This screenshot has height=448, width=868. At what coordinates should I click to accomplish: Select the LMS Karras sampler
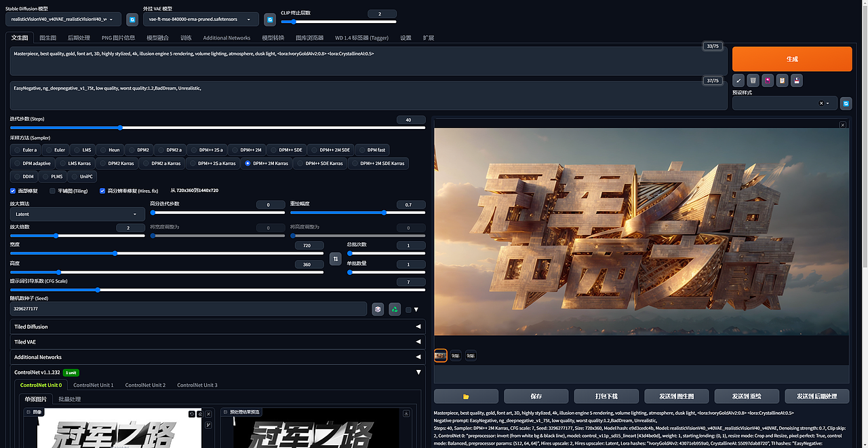point(75,164)
